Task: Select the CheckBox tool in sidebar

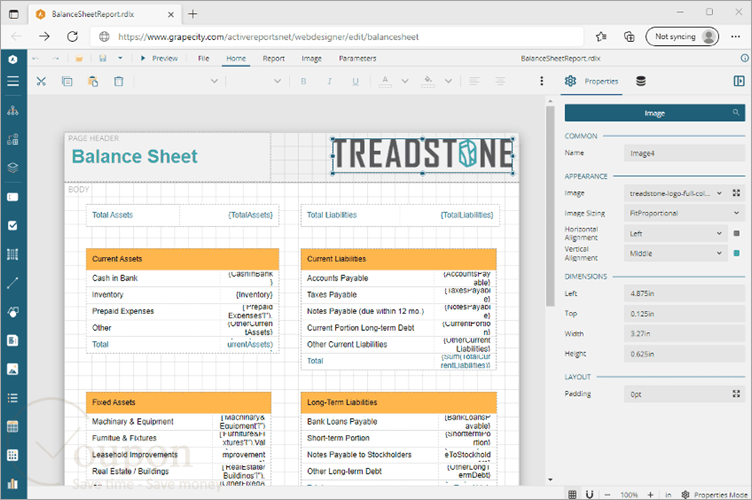Action: (13, 225)
